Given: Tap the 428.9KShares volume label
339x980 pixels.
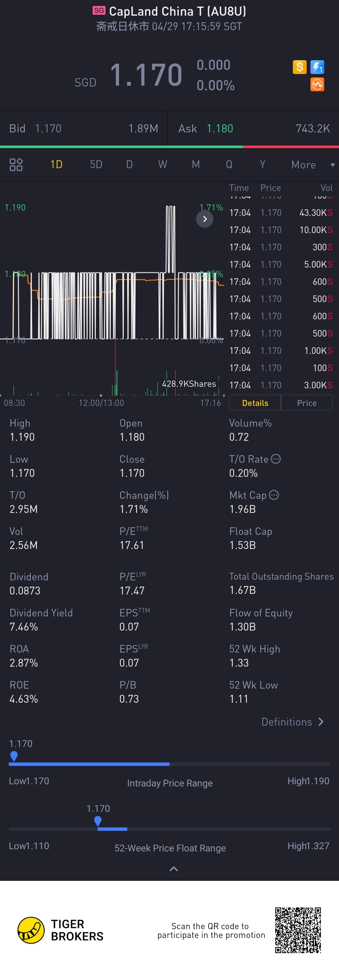Looking at the screenshot, I should click(189, 384).
